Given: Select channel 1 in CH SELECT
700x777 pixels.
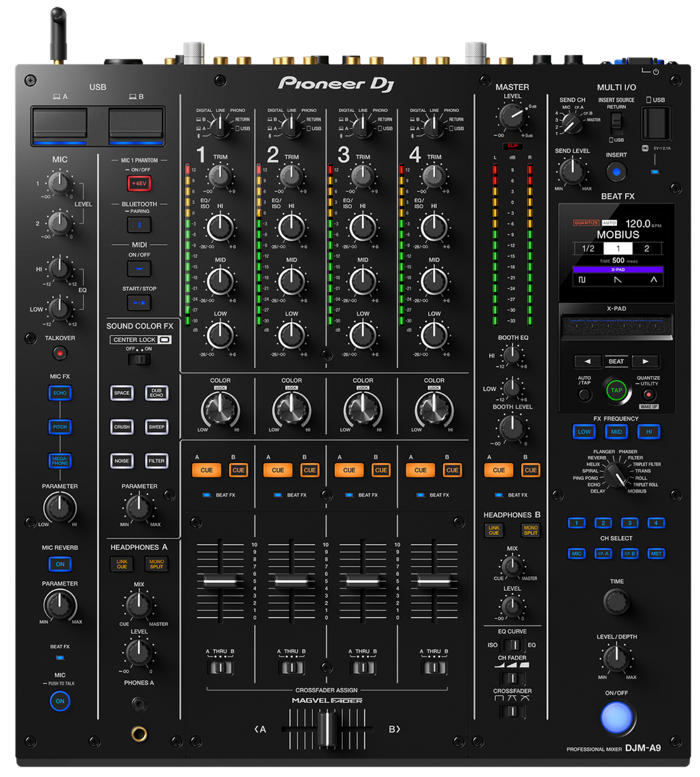Looking at the screenshot, I should point(576,523).
